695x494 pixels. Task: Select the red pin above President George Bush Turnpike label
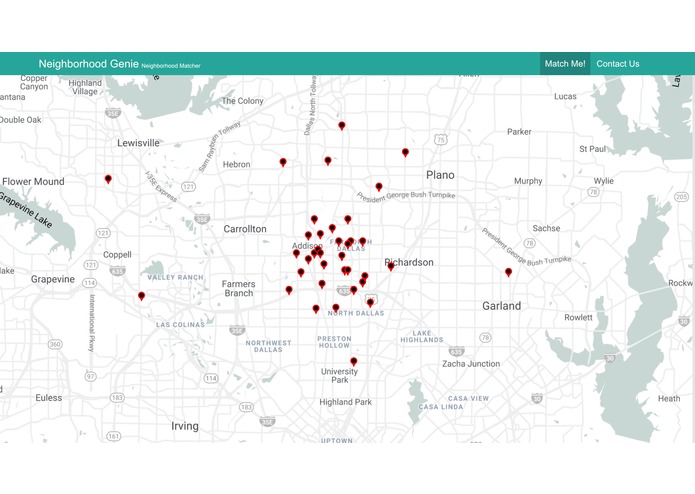(379, 187)
